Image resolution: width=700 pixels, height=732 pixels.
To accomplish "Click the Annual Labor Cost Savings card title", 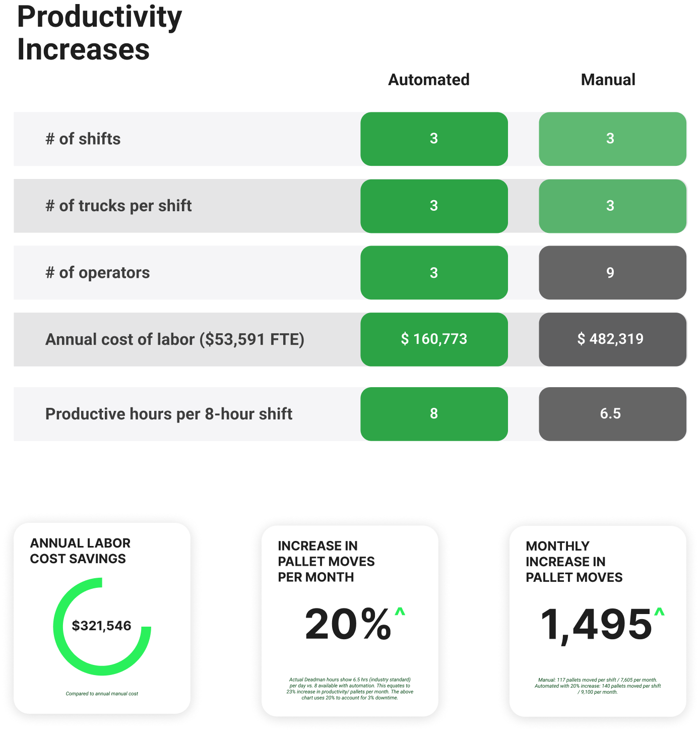I will pyautogui.click(x=80, y=551).
